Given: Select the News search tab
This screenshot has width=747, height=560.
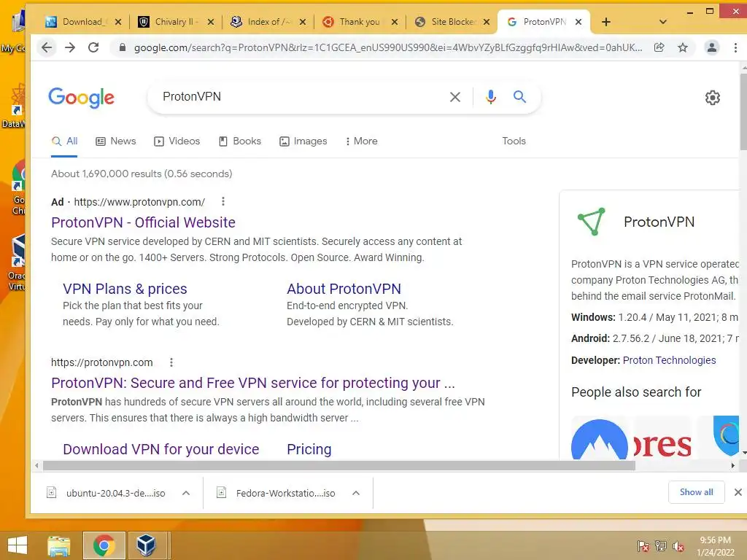Looking at the screenshot, I should 116,141.
